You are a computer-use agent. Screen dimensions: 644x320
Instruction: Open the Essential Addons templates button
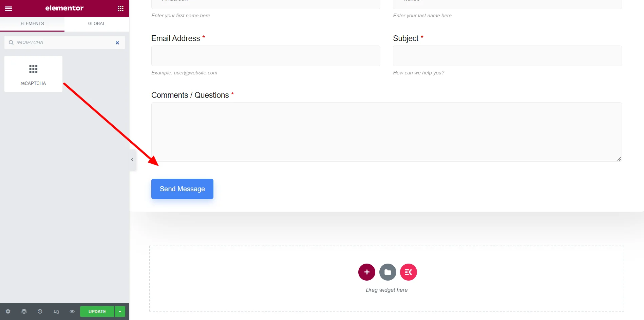click(x=409, y=272)
